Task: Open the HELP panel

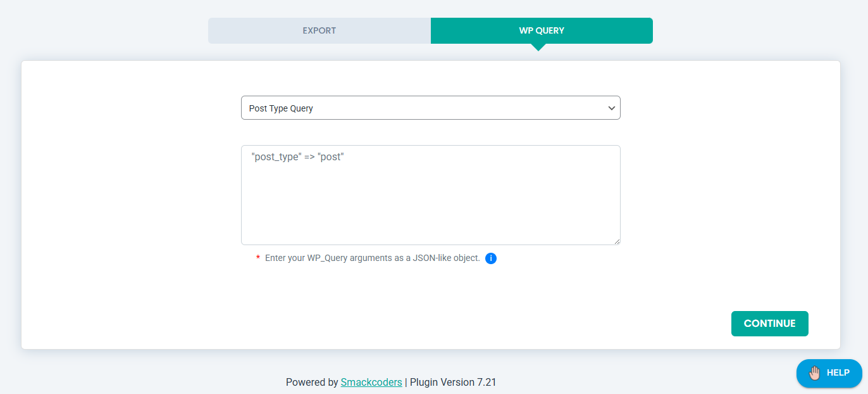Action: tap(829, 373)
